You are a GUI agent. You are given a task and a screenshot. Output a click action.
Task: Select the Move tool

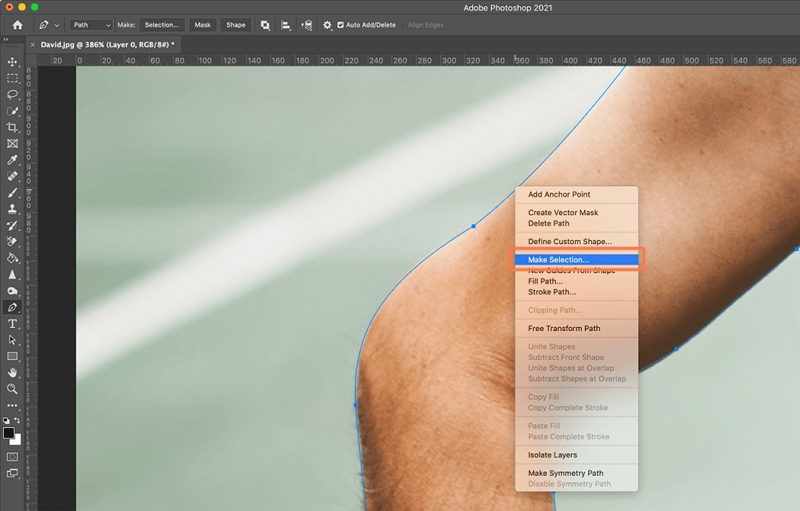tap(12, 62)
